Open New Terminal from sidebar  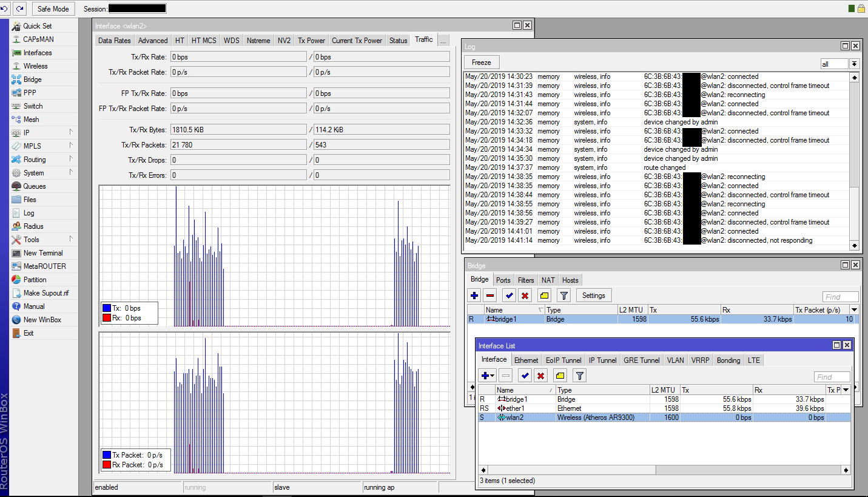pos(43,253)
